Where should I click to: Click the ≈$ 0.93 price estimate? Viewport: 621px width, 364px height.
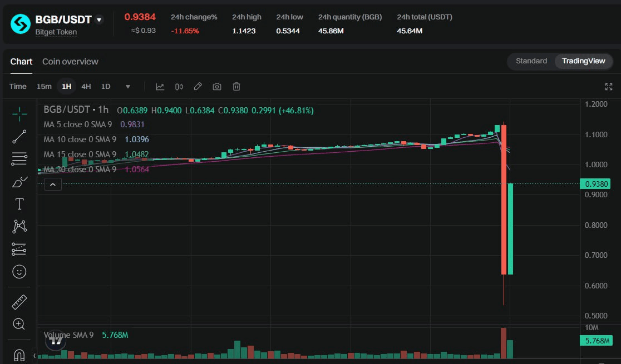(144, 31)
